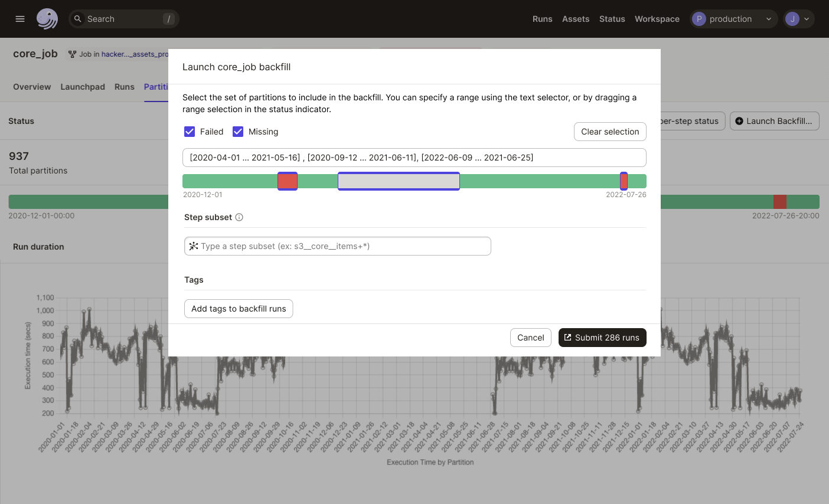Click the Clear selection button
Image resolution: width=829 pixels, height=504 pixels.
click(610, 132)
